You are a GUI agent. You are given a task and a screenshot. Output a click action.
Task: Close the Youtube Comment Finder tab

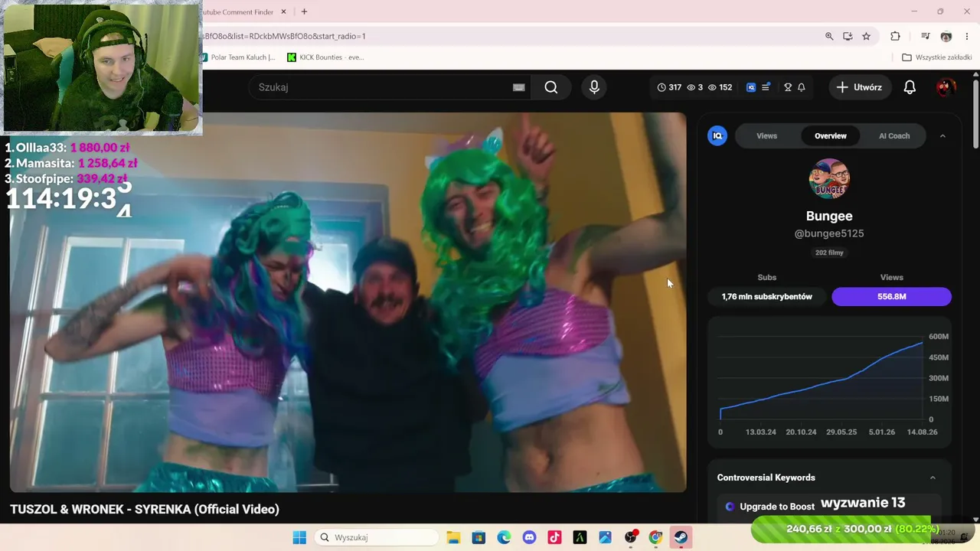(283, 11)
